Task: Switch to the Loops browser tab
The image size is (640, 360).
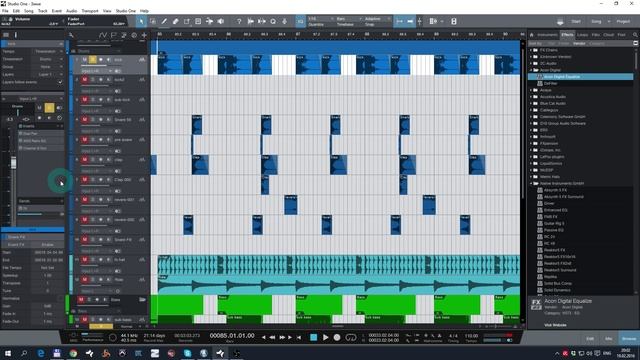Action: [x=582, y=35]
